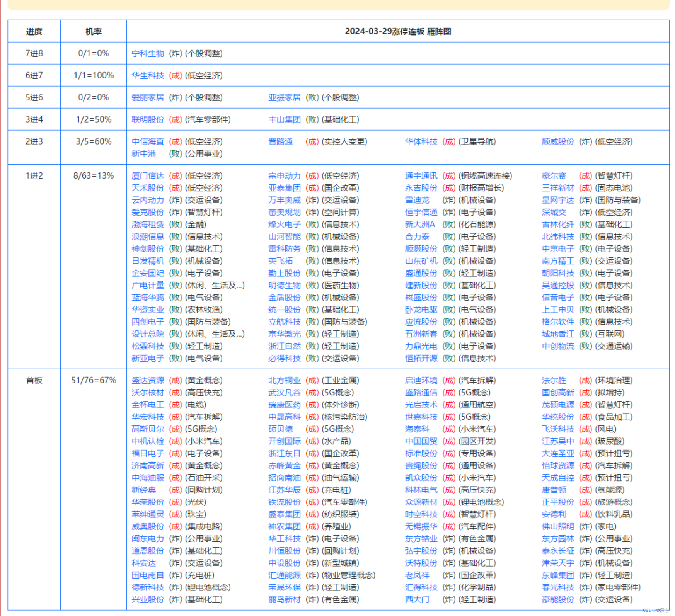Open the 兴业股份 link
Image resolution: width=675 pixels, height=616 pixels.
click(148, 599)
